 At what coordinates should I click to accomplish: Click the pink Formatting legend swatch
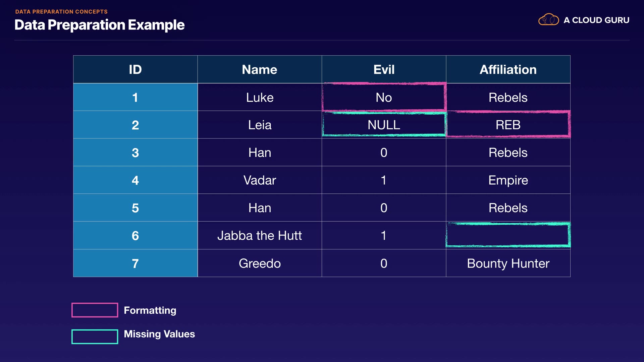pos(95,310)
